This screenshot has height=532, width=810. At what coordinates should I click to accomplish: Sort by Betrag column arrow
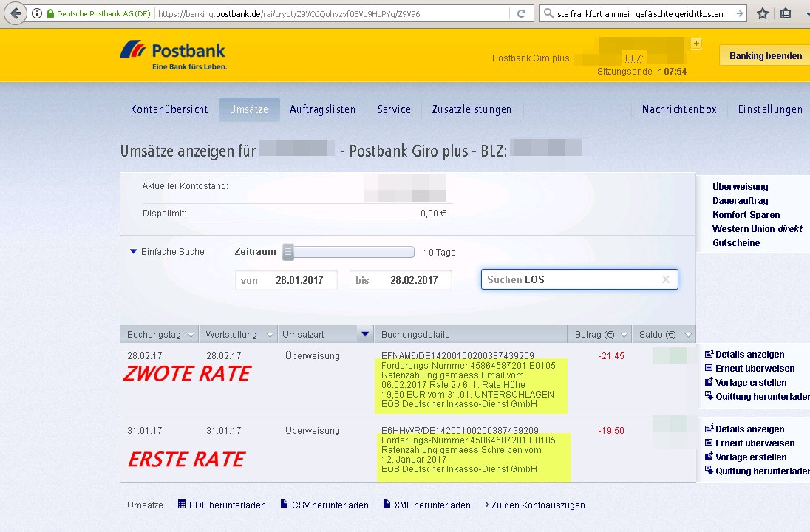pos(624,335)
